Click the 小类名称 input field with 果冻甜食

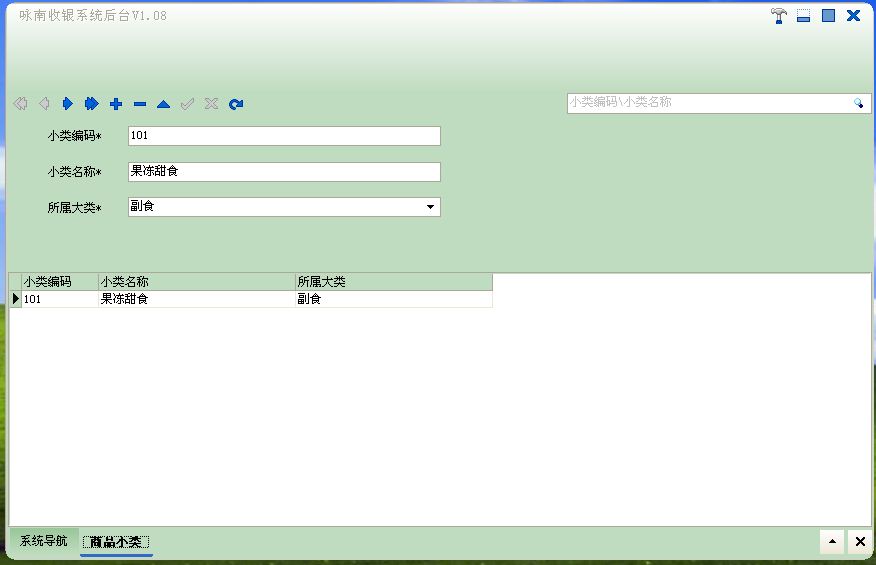pos(284,172)
